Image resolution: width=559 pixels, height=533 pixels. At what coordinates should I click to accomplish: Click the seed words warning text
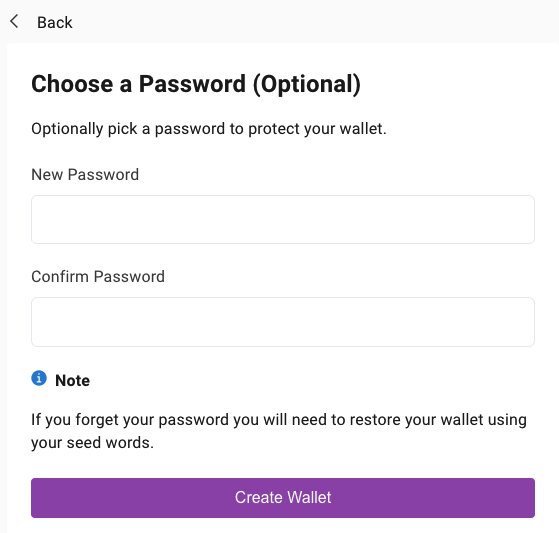click(279, 431)
